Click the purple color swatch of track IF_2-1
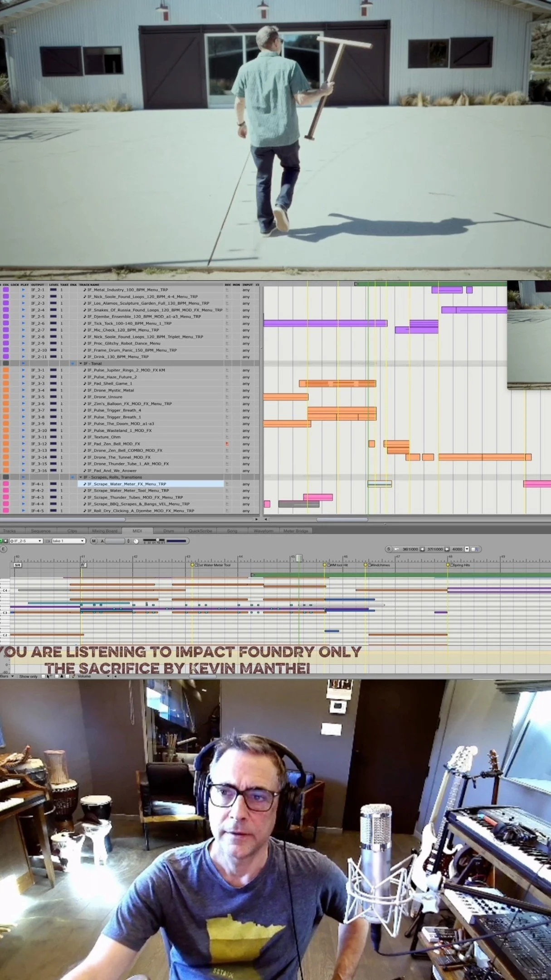The width and height of the screenshot is (551, 980). (6, 289)
